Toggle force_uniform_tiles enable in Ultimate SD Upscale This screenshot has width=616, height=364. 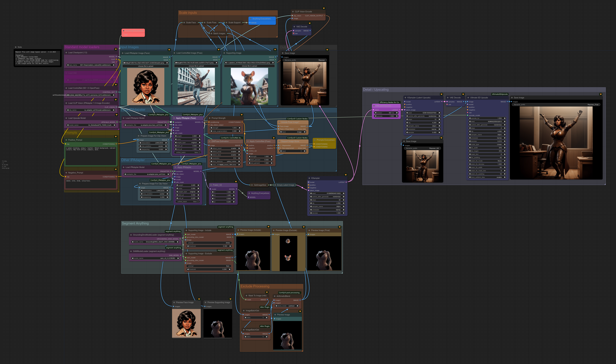coord(487,177)
